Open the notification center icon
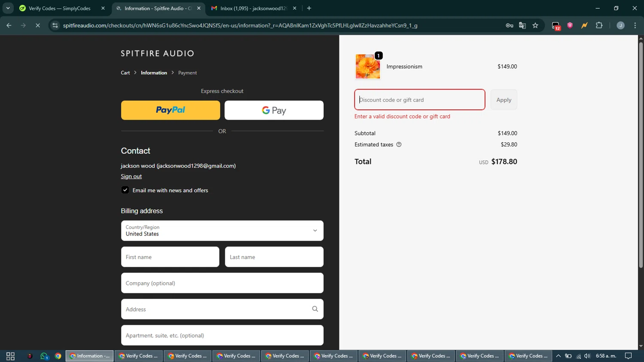The height and width of the screenshot is (362, 644). 628,356
